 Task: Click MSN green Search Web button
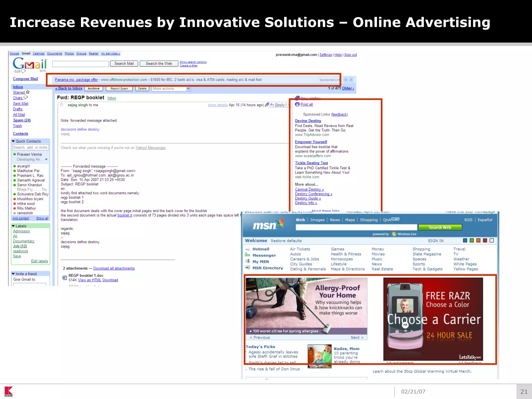click(440, 227)
